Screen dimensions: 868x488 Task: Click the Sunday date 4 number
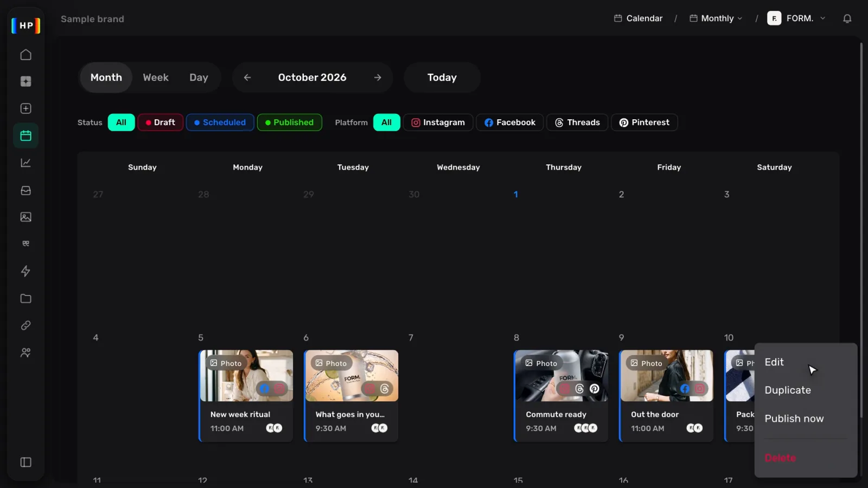click(95, 338)
